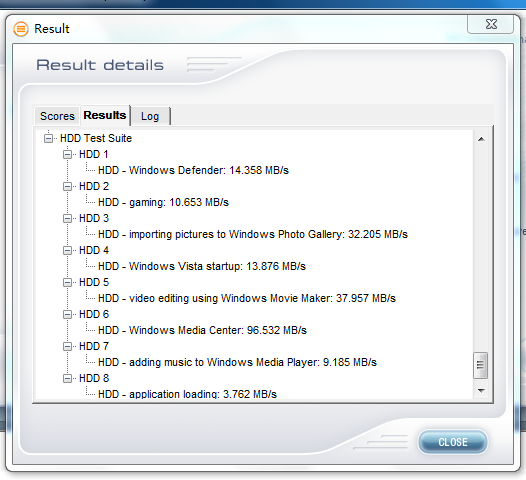Select the HDD 6 tree item
The height and width of the screenshot is (480, 526).
point(94,314)
